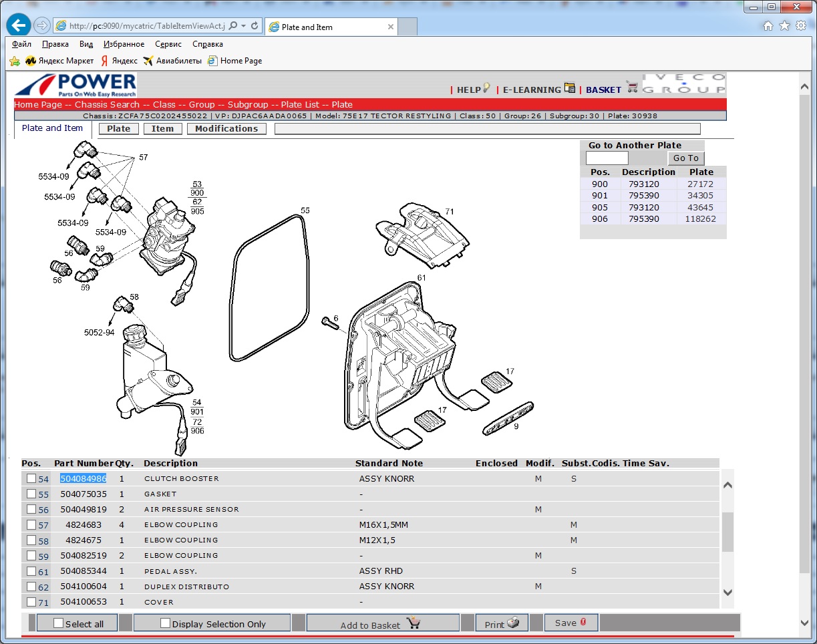The width and height of the screenshot is (817, 644).
Task: Open the Справка menu
Action: [x=208, y=44]
